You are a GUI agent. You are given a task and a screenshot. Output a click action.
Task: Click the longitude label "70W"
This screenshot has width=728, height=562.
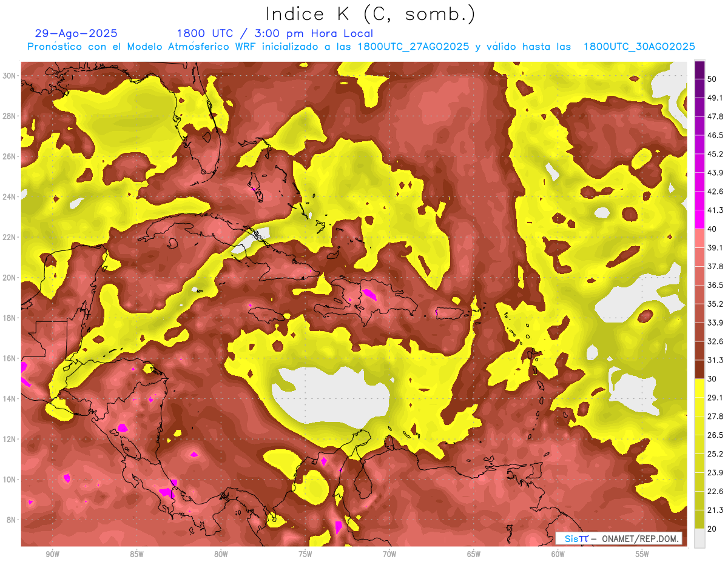point(389,555)
